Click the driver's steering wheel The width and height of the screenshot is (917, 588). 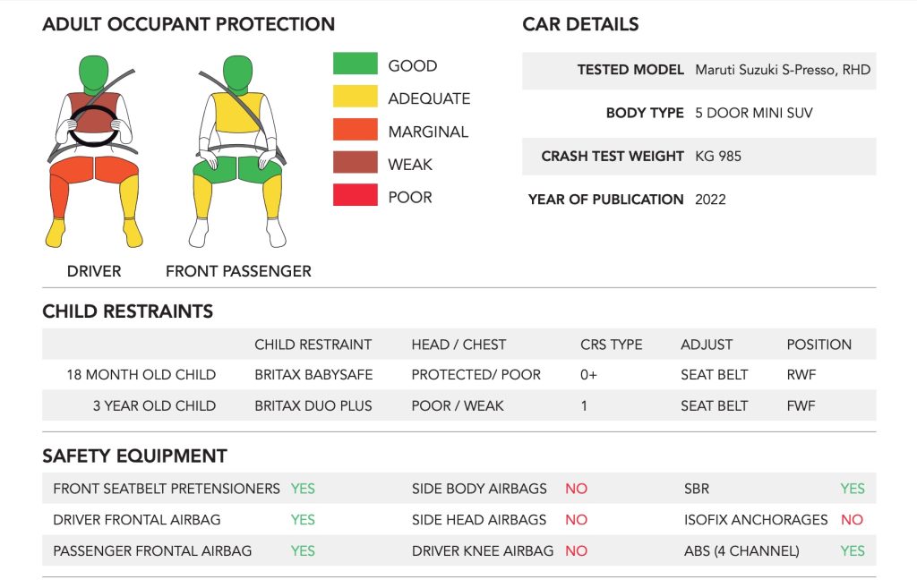pos(93,125)
